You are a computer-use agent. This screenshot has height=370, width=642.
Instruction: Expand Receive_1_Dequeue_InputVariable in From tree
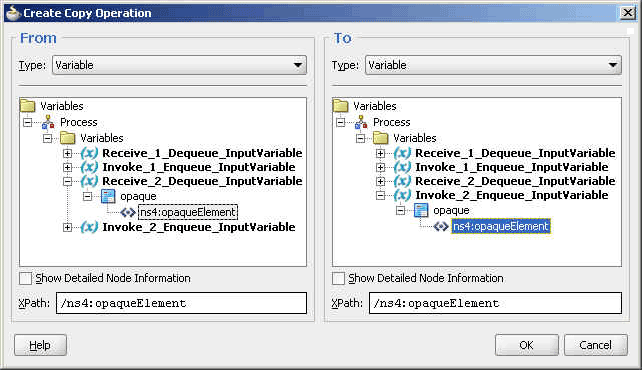click(68, 153)
